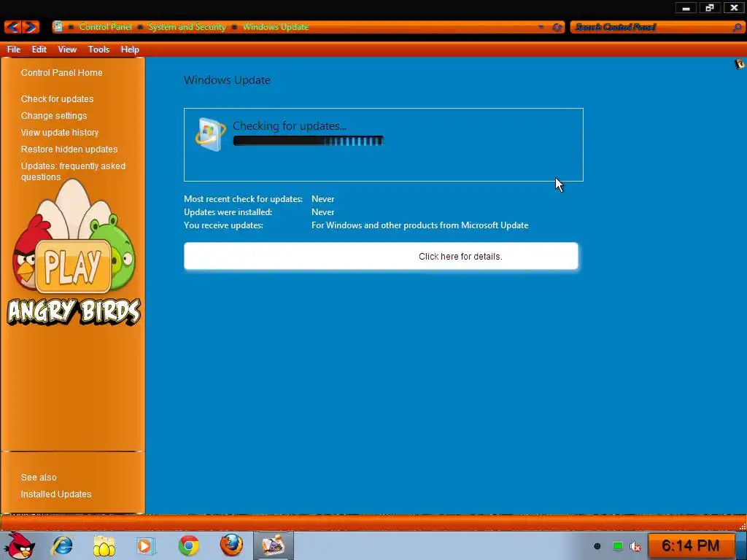Select the active Control Panel taskbar button

click(x=274, y=545)
